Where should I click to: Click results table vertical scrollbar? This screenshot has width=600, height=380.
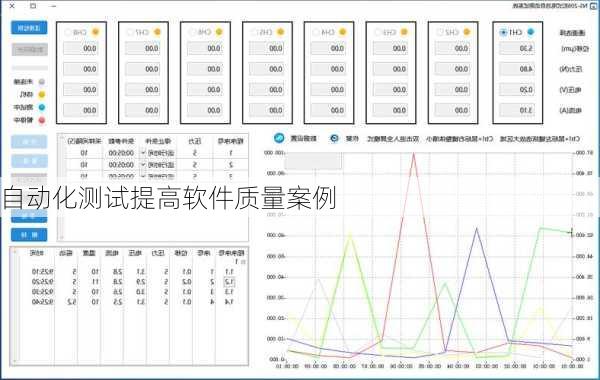coord(15,306)
